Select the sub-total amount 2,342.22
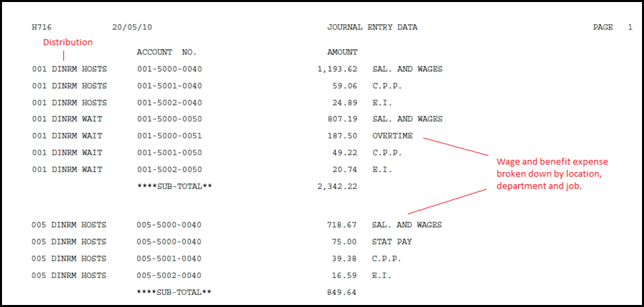 [x=337, y=186]
